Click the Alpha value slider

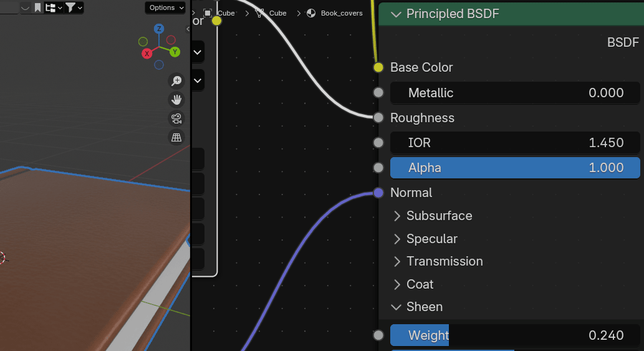coord(515,168)
